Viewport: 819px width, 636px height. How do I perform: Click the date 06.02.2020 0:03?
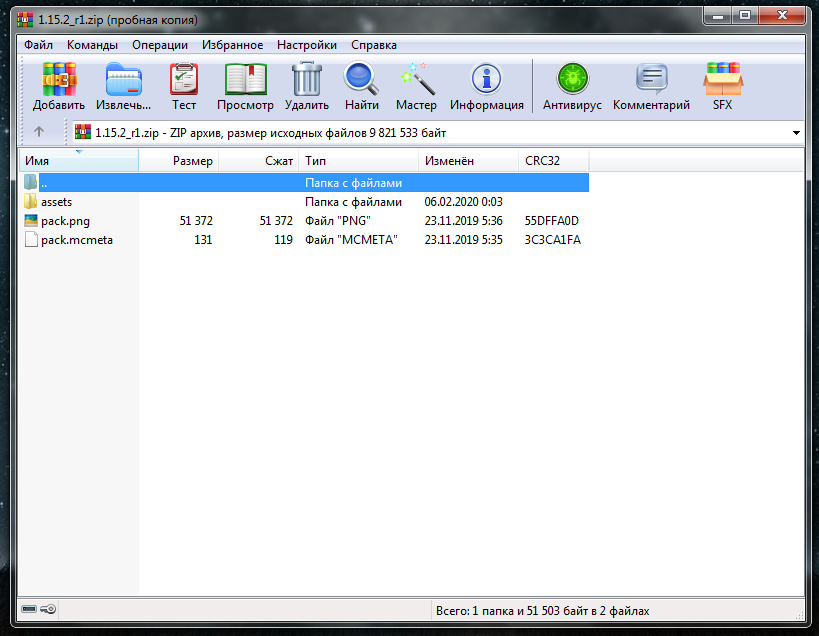click(463, 202)
